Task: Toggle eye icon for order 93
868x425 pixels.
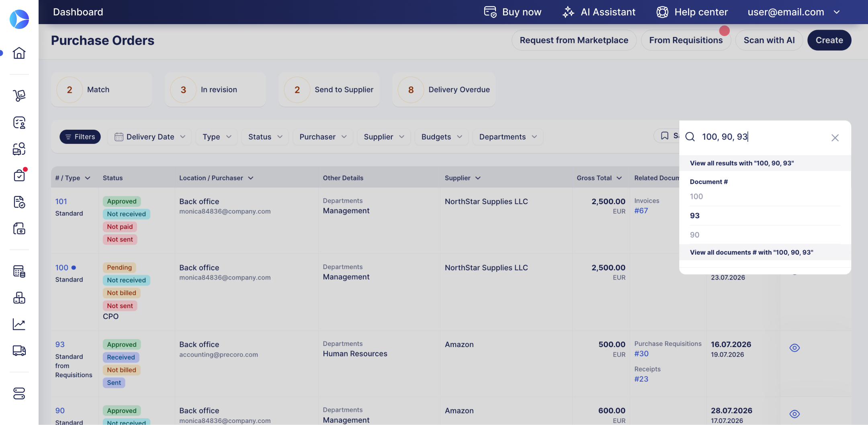Action: 794,348
